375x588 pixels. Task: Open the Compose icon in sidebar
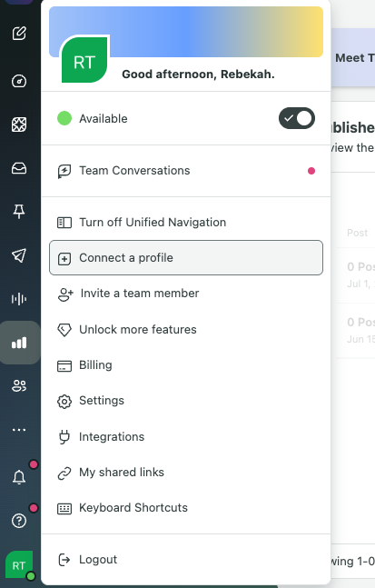tap(19, 34)
